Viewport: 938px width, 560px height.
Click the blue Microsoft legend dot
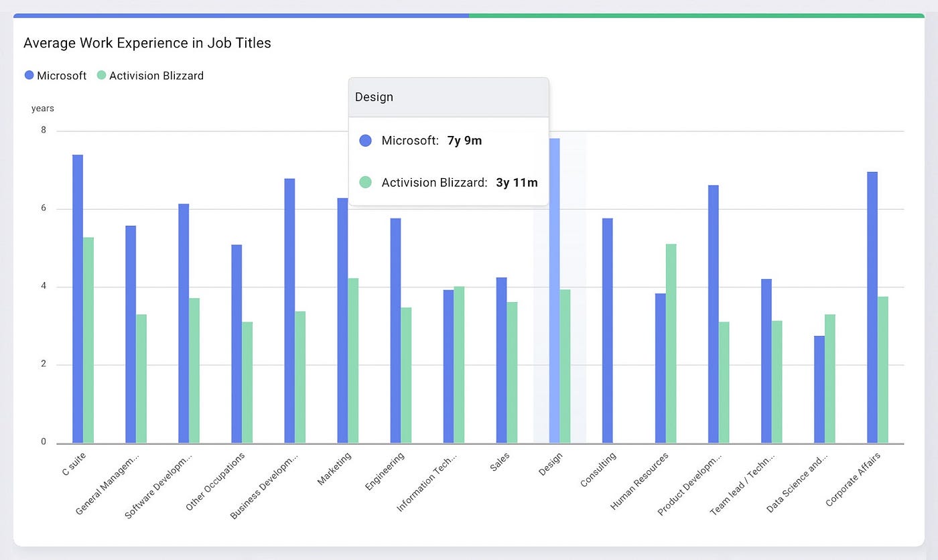click(29, 76)
